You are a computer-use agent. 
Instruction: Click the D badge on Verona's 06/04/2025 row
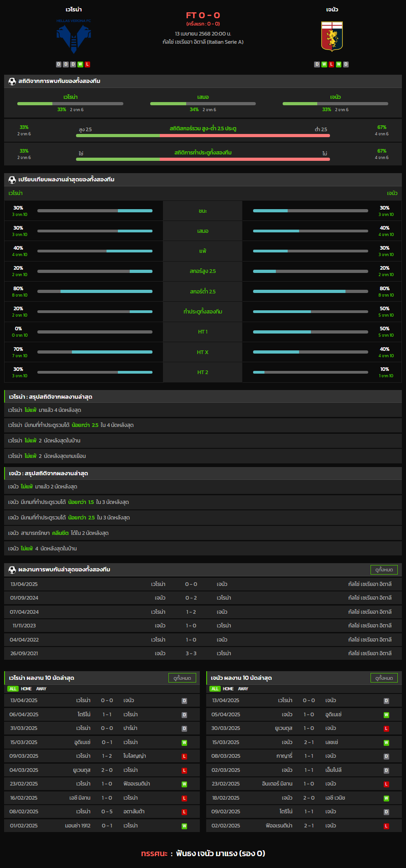coord(184,715)
